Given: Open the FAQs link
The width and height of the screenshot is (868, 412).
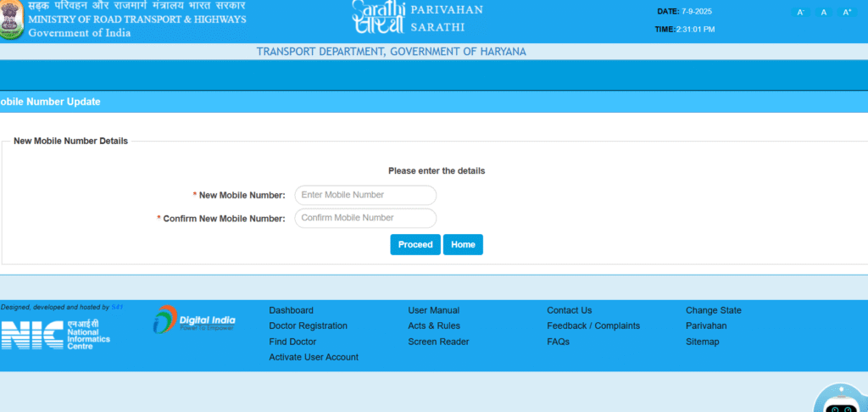Looking at the screenshot, I should [x=558, y=342].
